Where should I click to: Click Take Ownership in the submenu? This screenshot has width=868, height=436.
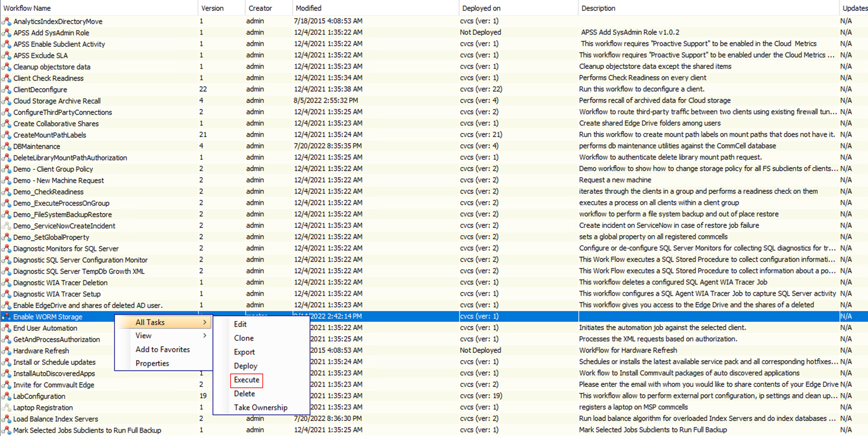[x=260, y=408]
